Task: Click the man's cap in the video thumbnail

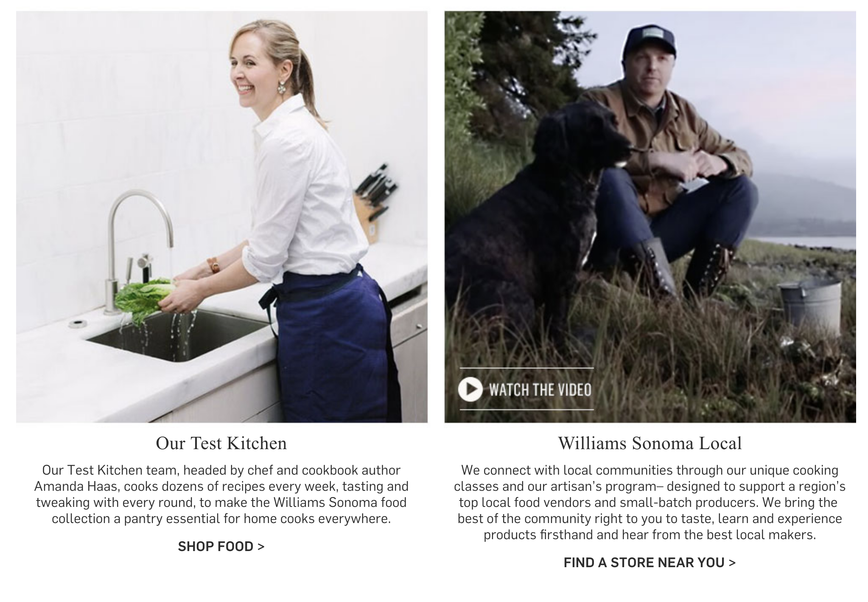Action: 649,42
